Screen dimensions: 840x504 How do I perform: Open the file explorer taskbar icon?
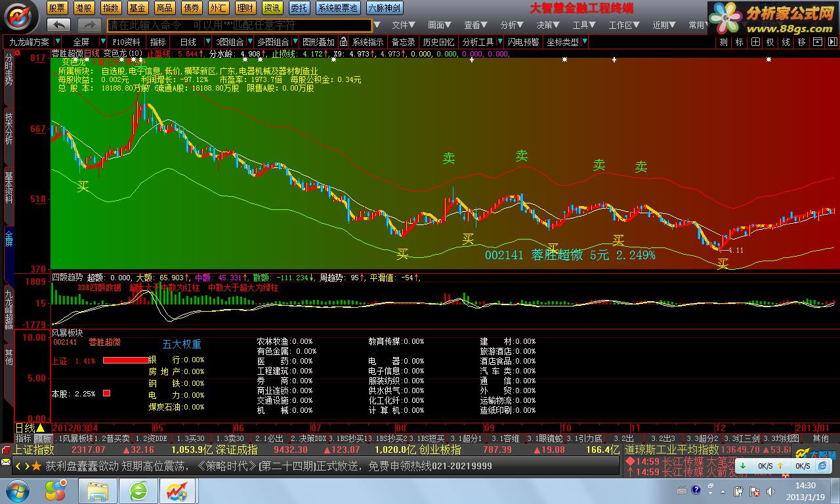(x=98, y=490)
